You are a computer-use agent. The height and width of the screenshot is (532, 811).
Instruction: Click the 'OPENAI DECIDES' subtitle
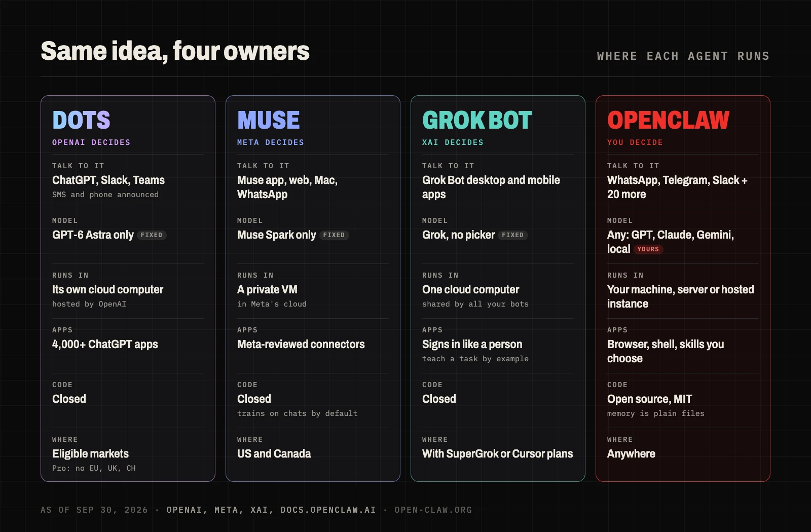[91, 142]
